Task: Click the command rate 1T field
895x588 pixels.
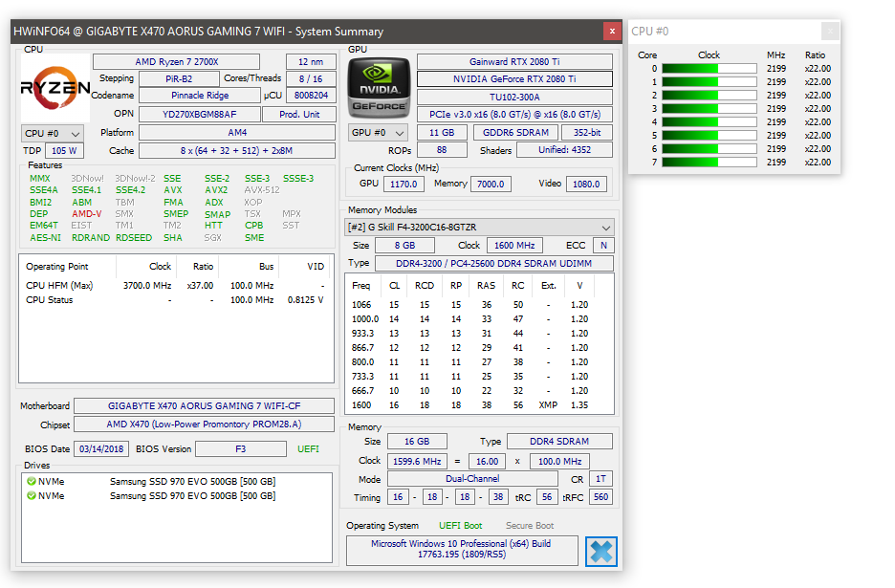Action: click(x=600, y=478)
